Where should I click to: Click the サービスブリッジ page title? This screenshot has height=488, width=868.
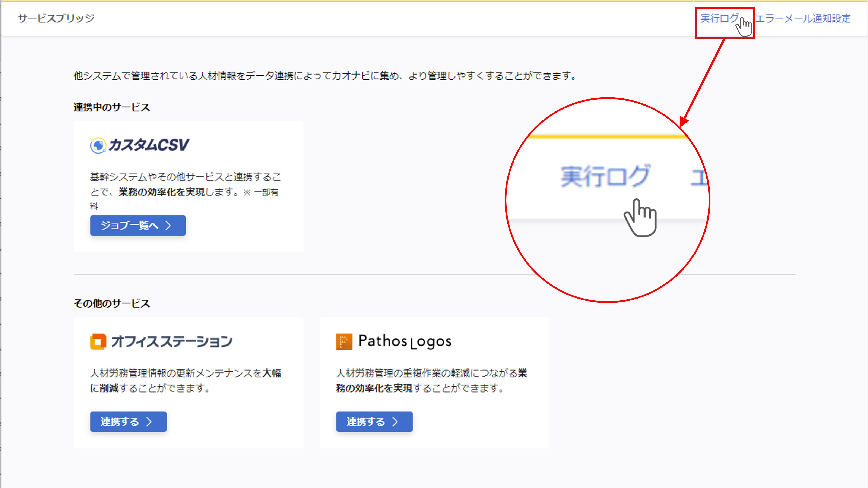click(56, 18)
